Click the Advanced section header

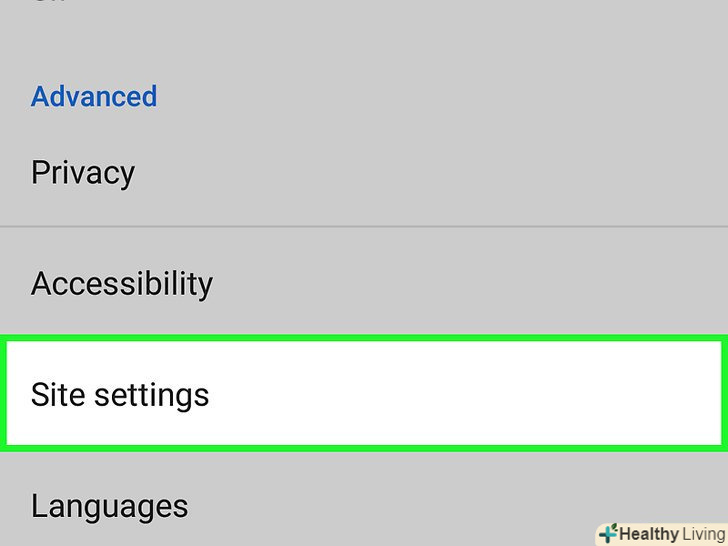(x=94, y=97)
